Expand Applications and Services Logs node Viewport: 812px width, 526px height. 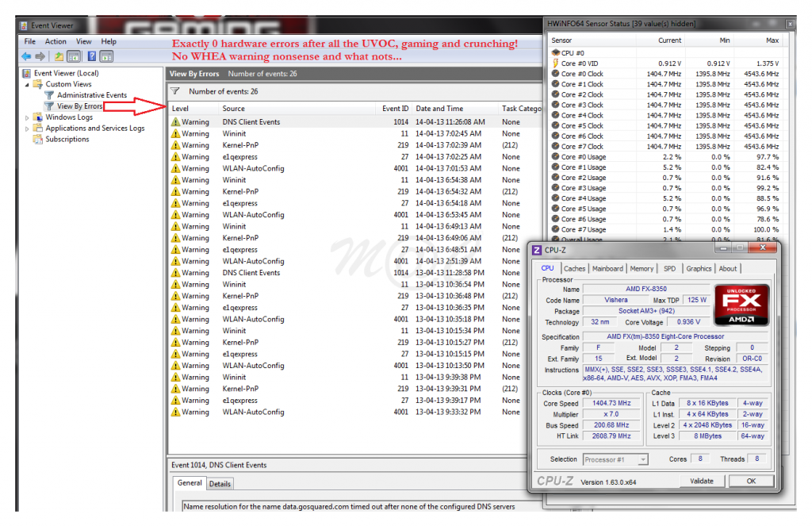click(x=28, y=129)
